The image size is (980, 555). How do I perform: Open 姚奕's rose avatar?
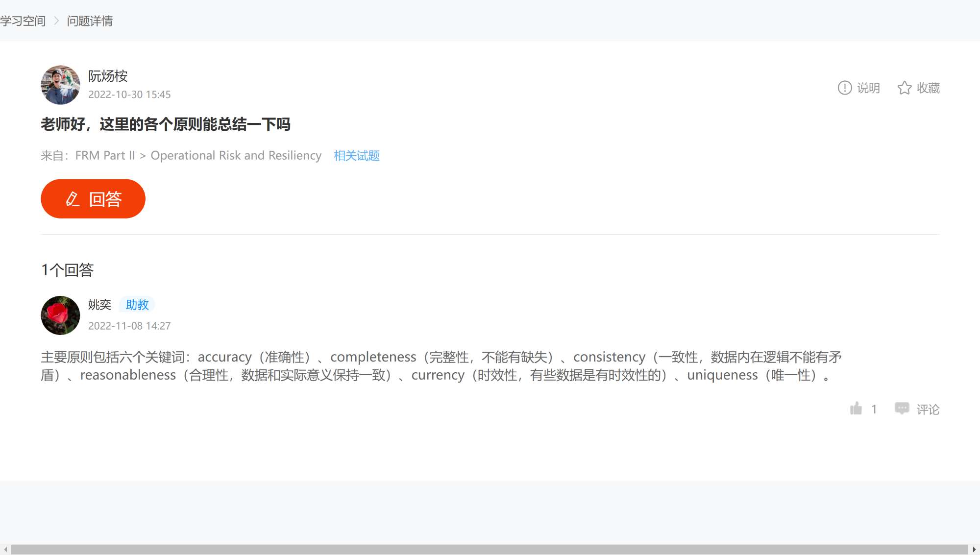coord(60,315)
